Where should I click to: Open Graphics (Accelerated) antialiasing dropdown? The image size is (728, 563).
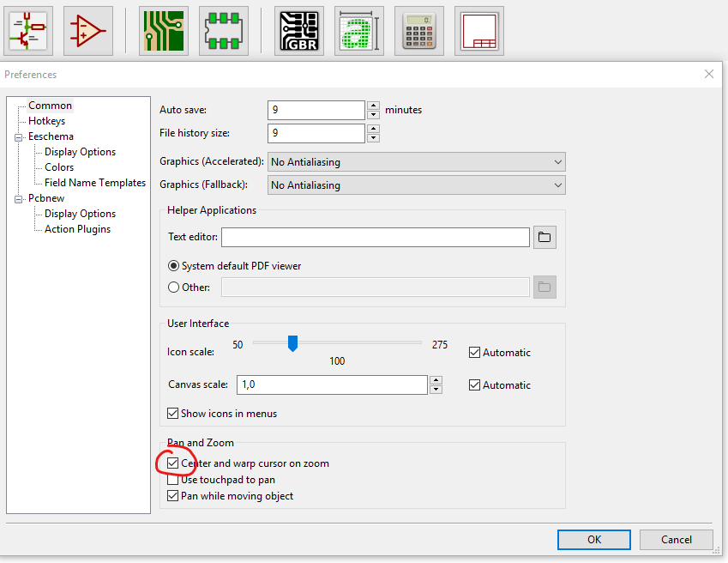417,162
